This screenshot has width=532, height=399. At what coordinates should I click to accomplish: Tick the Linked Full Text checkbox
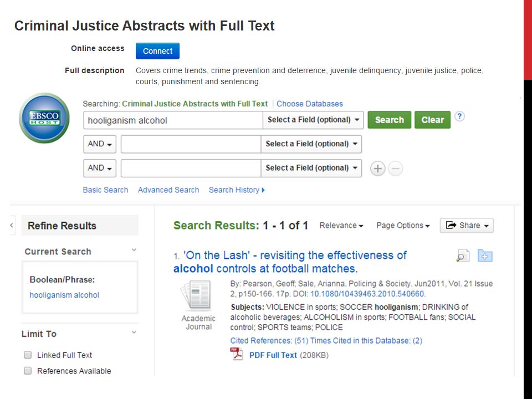(x=28, y=355)
